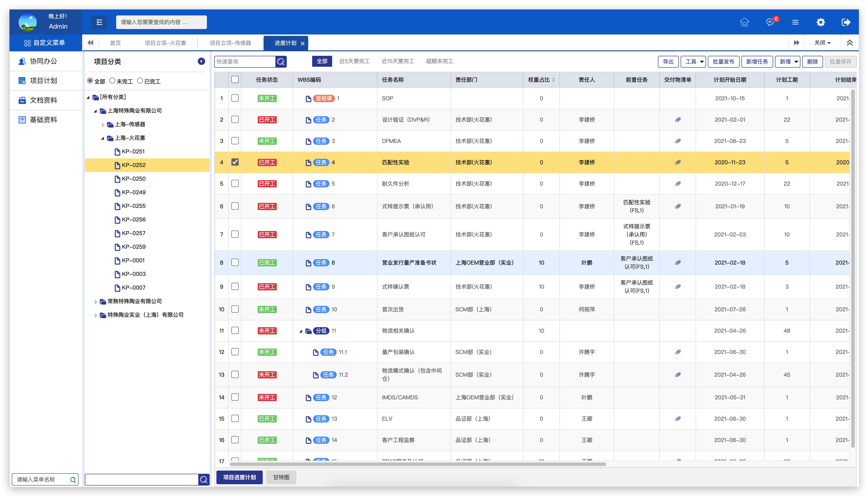The image size is (868, 496).
Task: Open the messages notification icon
Action: [x=770, y=22]
